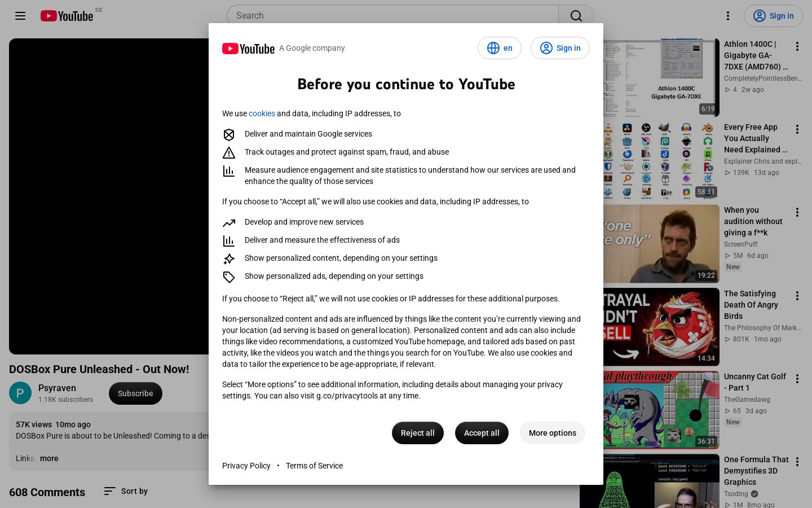The height and width of the screenshot is (508, 812).
Task: Click the Reject all button
Action: 418,433
